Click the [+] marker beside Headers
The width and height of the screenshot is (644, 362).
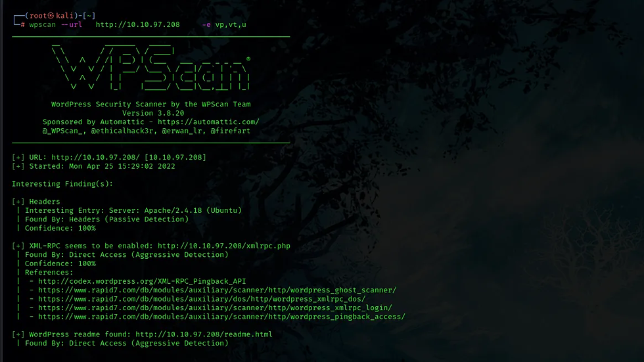click(18, 202)
